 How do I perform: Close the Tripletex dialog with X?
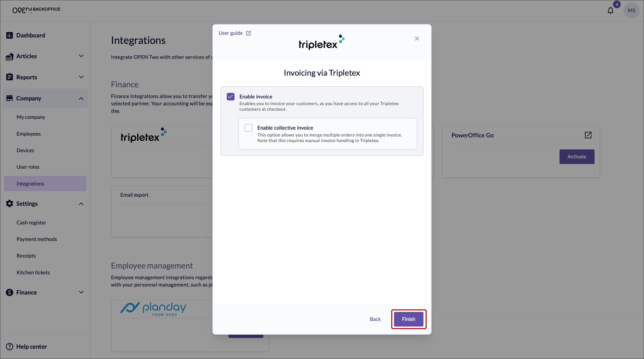[x=417, y=38]
